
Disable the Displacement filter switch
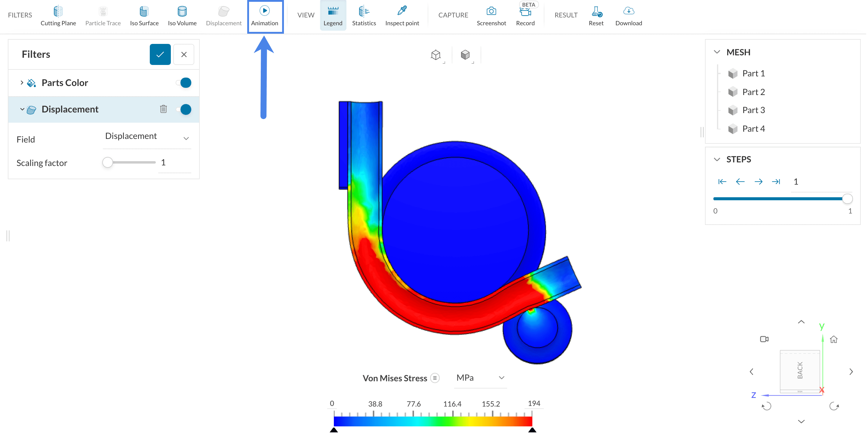click(x=184, y=109)
